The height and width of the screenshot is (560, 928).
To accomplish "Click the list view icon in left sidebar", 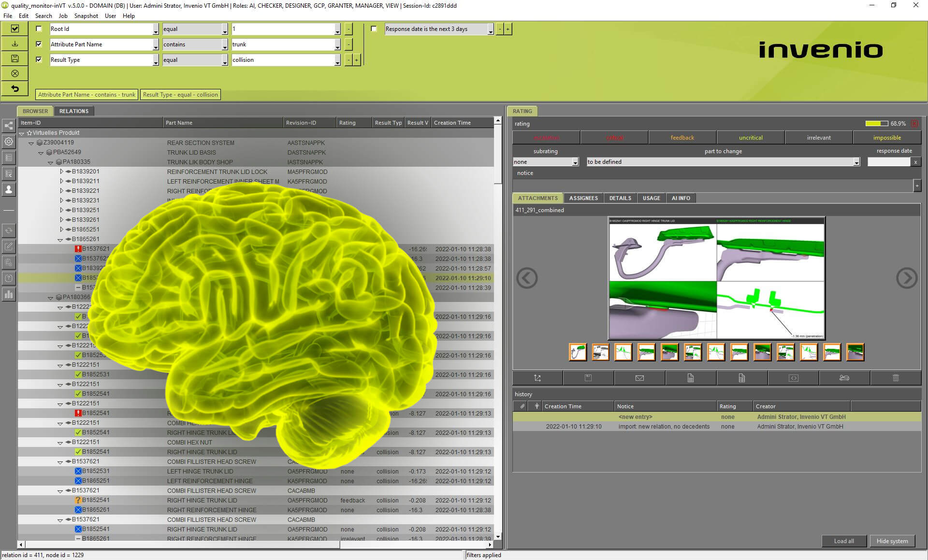I will (9, 158).
